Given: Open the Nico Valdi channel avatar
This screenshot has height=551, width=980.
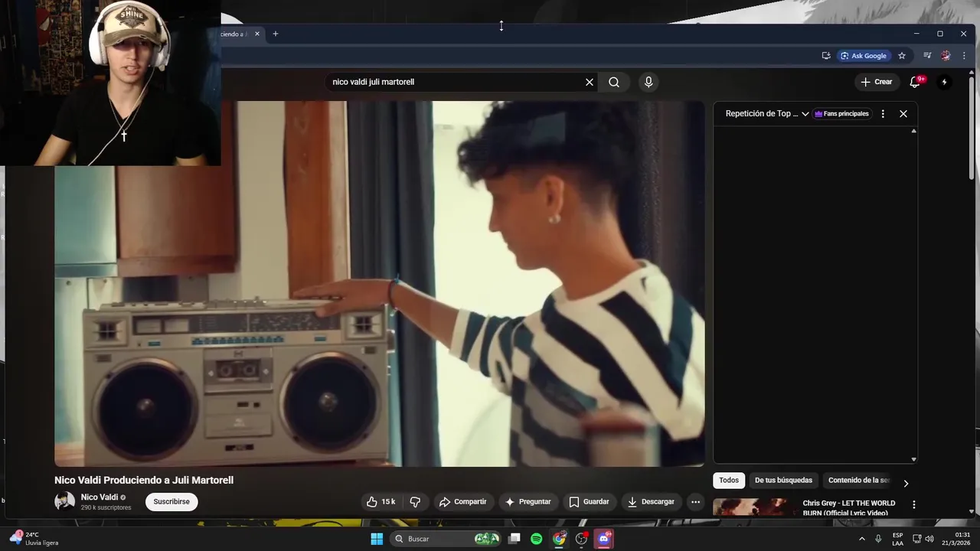Looking at the screenshot, I should (x=64, y=501).
